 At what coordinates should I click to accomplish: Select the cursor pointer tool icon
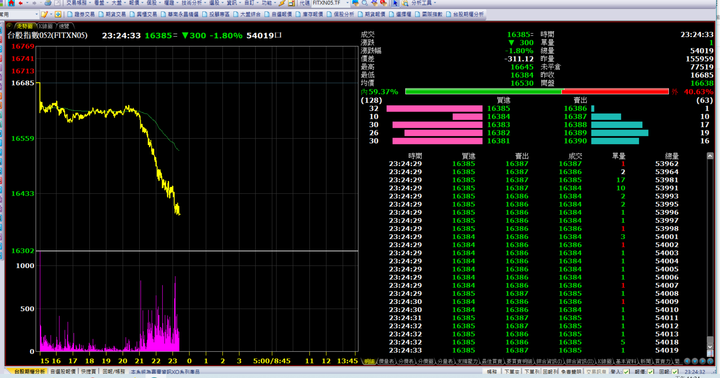tap(395, 3)
